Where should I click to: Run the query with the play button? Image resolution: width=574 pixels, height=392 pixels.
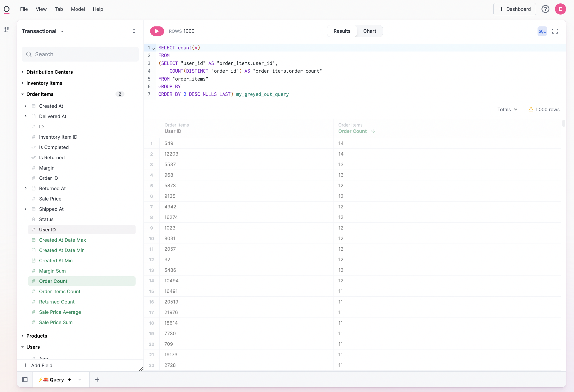point(157,31)
